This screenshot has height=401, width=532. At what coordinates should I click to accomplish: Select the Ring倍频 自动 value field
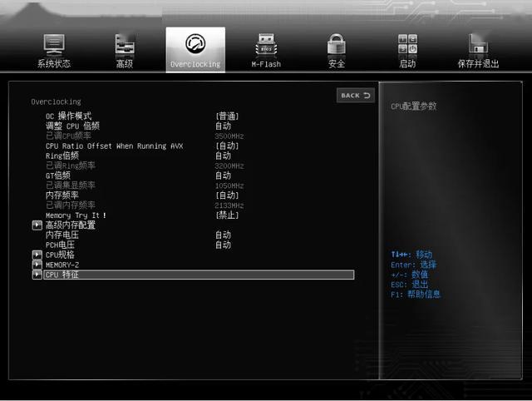pos(224,156)
